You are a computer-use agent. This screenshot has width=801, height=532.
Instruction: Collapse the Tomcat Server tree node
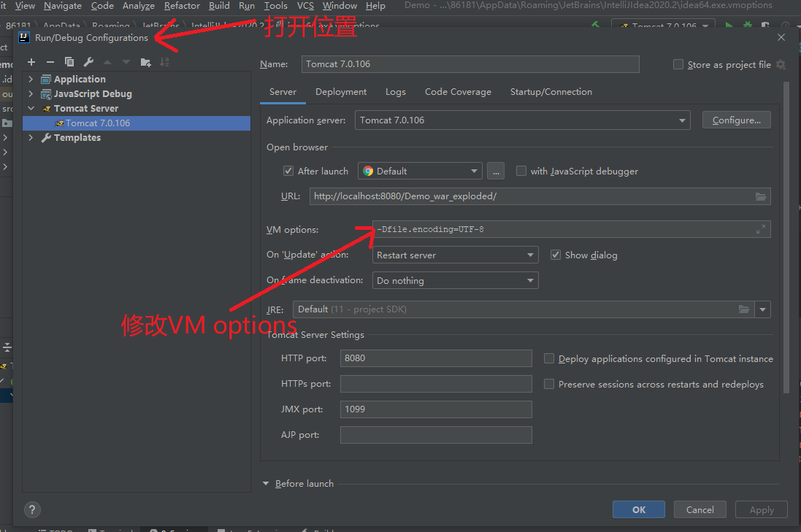point(31,108)
